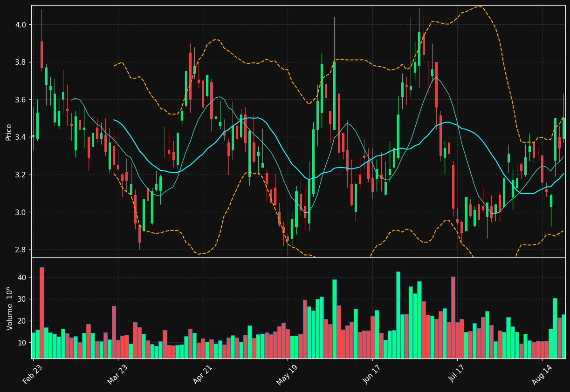The height and width of the screenshot is (392, 570).
Task: Click the "Aug 14" date label
Action: click(x=541, y=374)
